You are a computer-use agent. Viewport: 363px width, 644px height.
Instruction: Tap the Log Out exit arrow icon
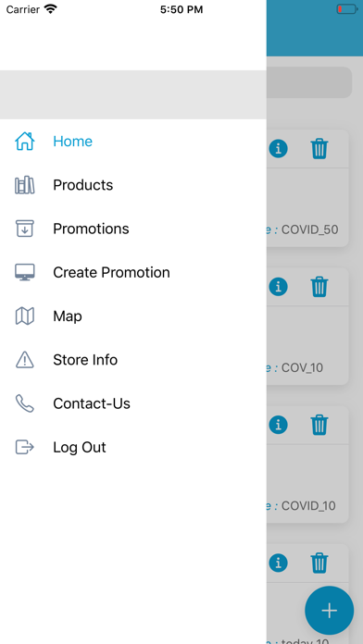(x=25, y=447)
